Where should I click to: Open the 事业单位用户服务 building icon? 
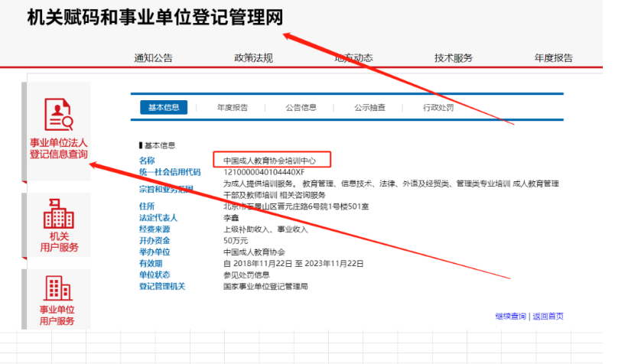[x=57, y=288]
